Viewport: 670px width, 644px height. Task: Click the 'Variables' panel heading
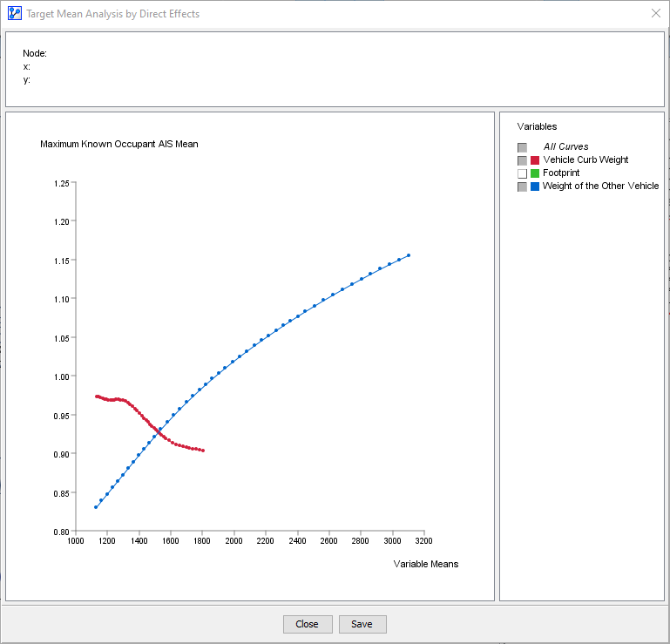[537, 126]
